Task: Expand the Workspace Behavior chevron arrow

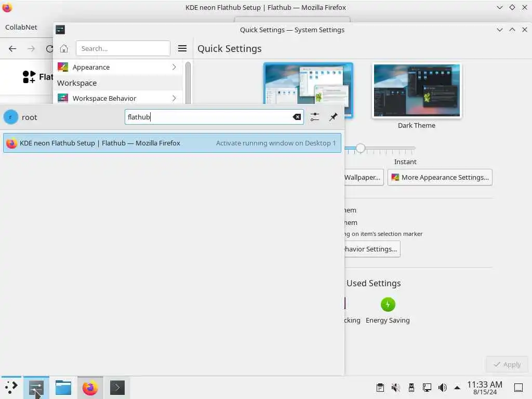Action: point(174,98)
